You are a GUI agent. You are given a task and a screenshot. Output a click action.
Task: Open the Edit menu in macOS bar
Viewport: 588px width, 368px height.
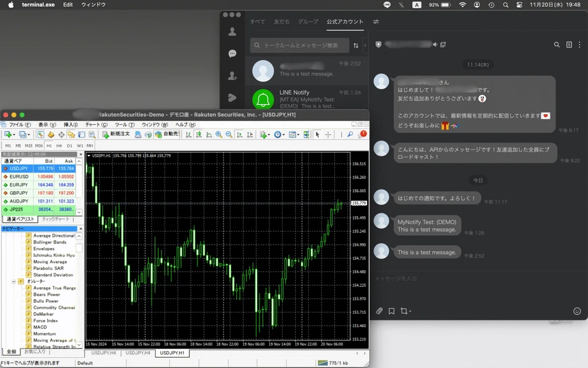(x=68, y=5)
